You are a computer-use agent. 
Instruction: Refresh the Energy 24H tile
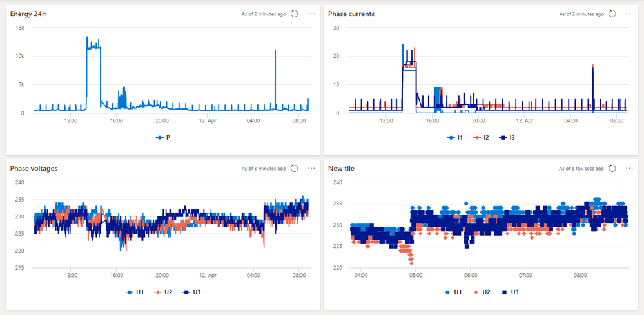294,14
